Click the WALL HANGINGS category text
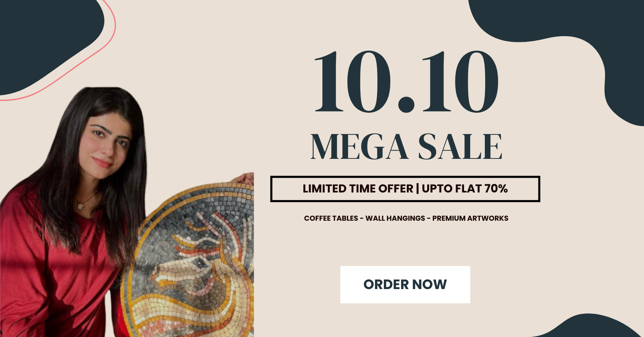Image resolution: width=644 pixels, height=337 pixels. pos(395,218)
